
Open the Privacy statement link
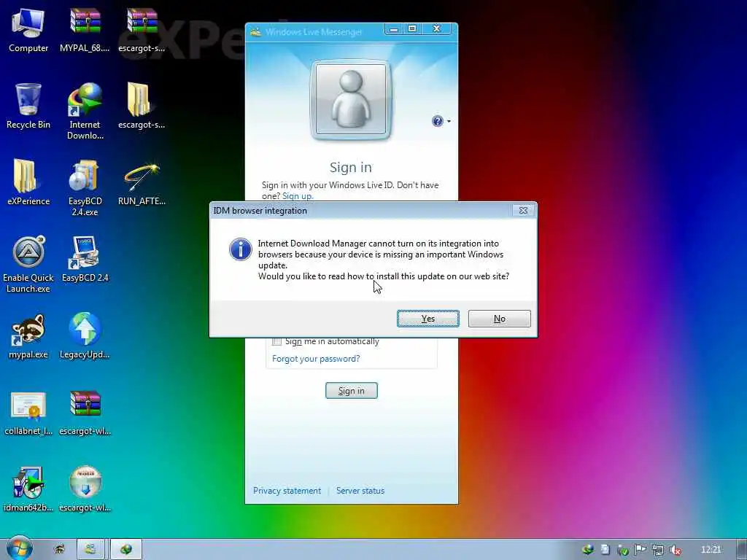(x=287, y=491)
